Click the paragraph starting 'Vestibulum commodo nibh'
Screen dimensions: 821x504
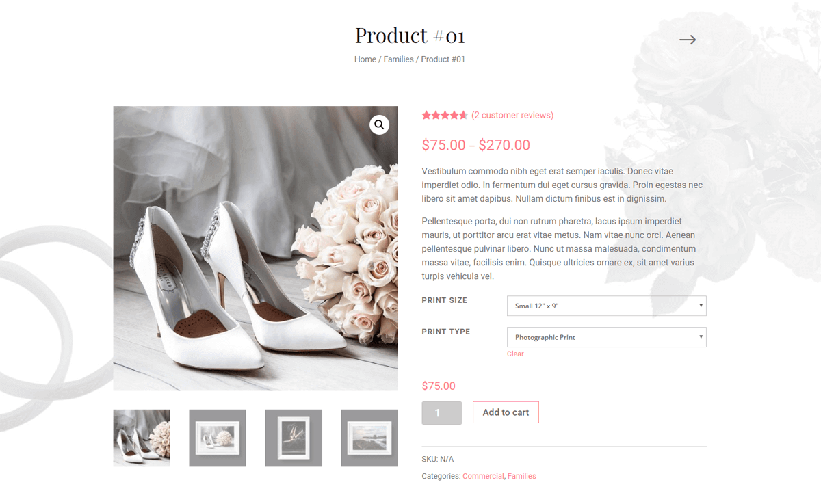[x=562, y=185]
